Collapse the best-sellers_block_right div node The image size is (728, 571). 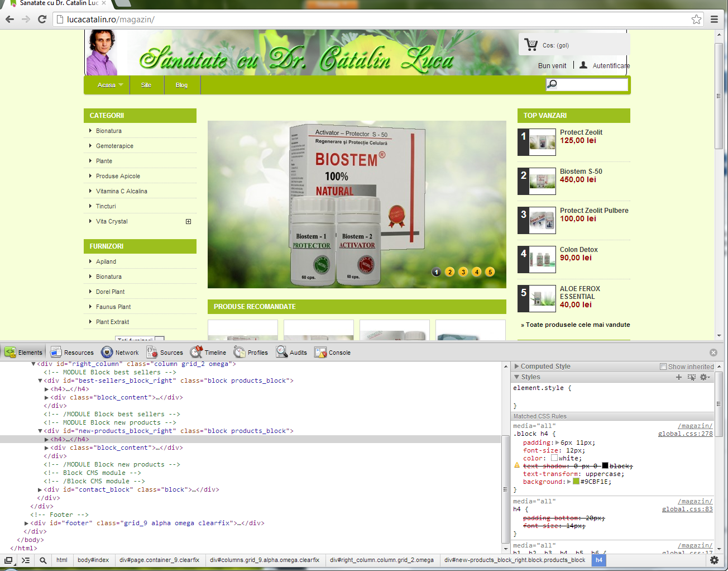click(40, 380)
